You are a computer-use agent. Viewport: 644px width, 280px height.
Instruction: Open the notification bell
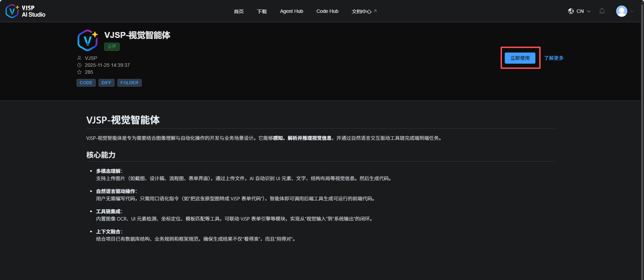(x=602, y=11)
